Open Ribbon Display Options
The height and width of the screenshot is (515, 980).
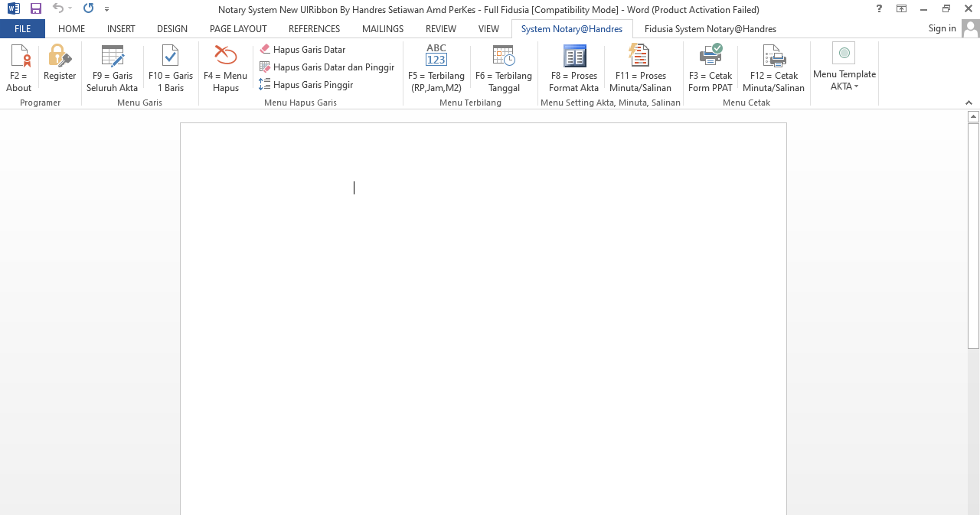pyautogui.click(x=902, y=9)
